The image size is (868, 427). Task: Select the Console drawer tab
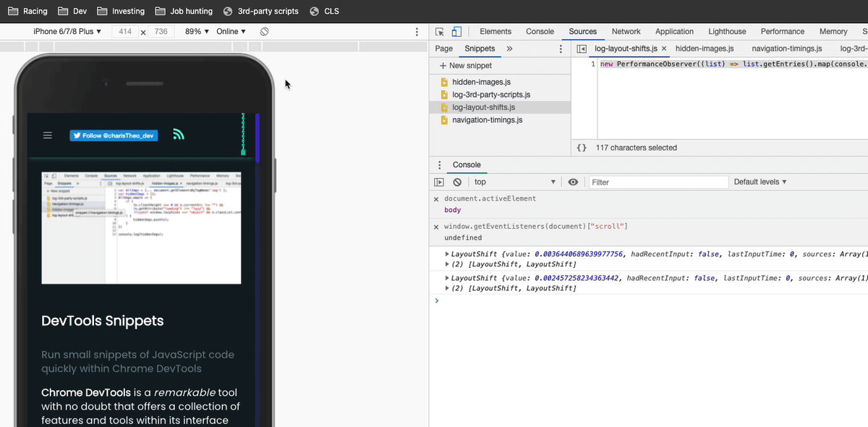[467, 165]
